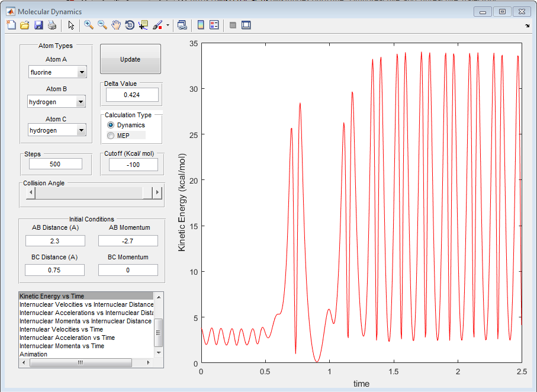This screenshot has height=392, width=537.
Task: Select Internuclear Momenta vs Time list entry
Action: tap(62, 346)
